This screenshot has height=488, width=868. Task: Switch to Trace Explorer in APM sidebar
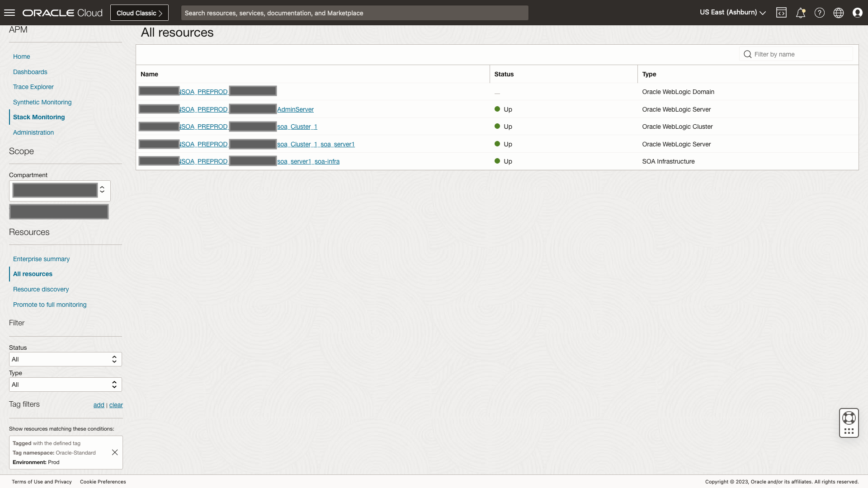tap(33, 87)
